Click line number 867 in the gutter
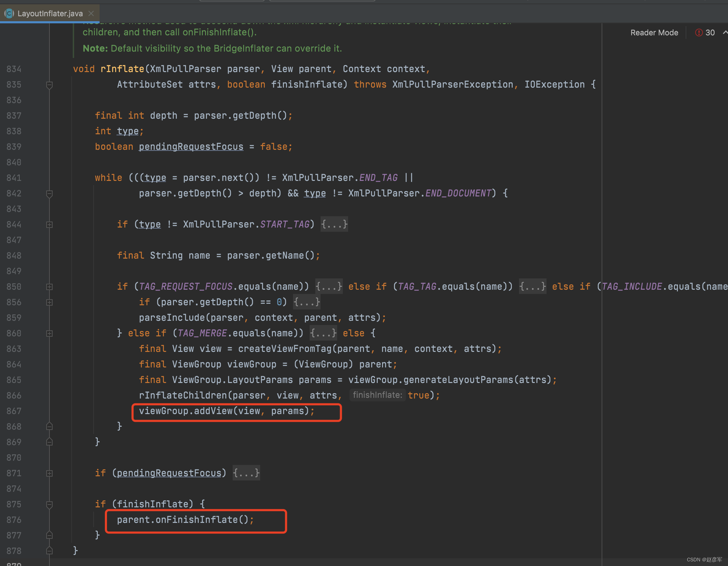The image size is (728, 566). pos(14,411)
